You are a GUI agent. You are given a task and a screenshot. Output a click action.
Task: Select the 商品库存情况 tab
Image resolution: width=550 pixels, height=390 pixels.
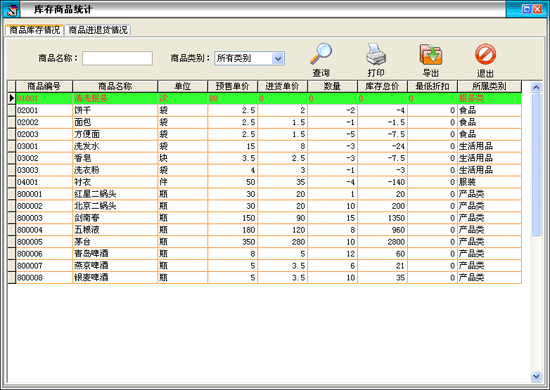point(34,30)
